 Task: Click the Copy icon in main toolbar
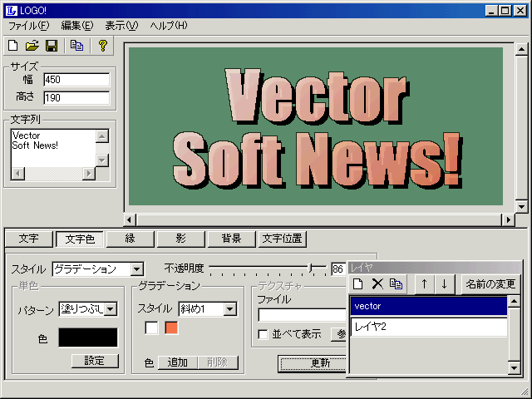pyautogui.click(x=76, y=46)
